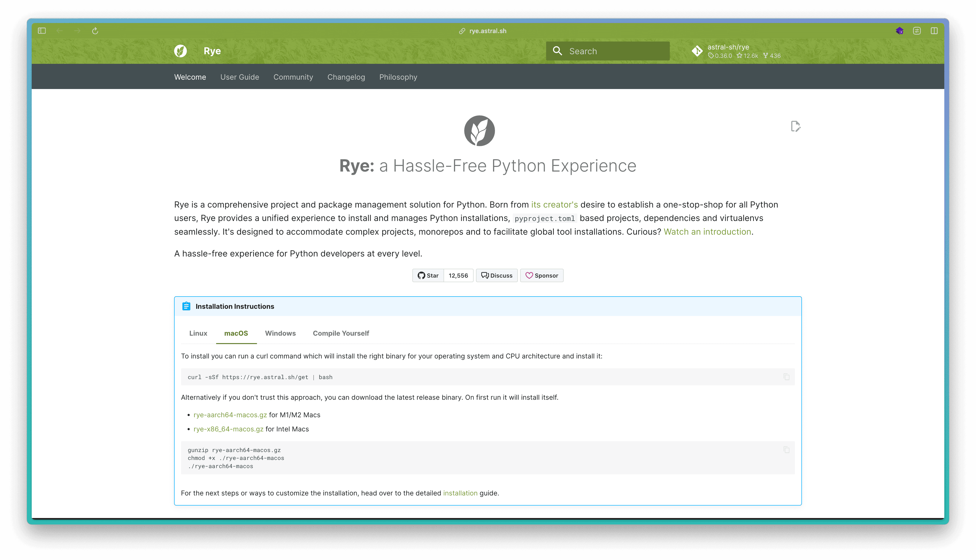The image size is (976, 560).
Task: Click the GitHub Star button
Action: point(428,275)
